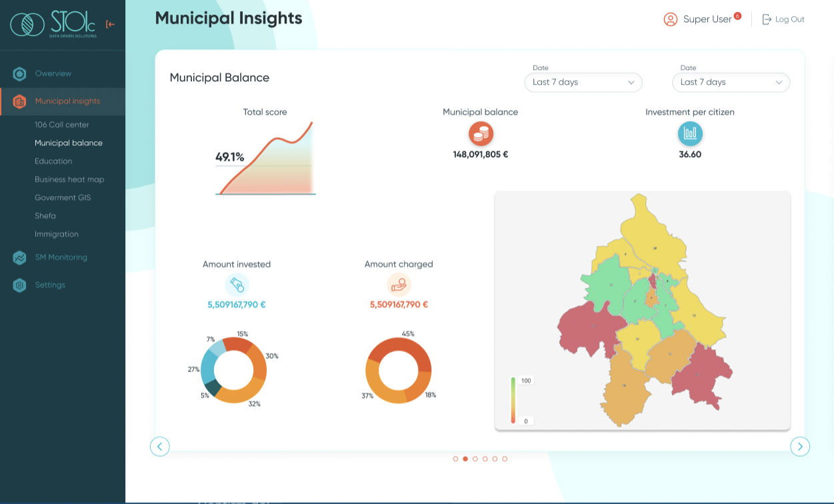Click the Amount invested icon
This screenshot has width=834, height=504.
pos(237,285)
